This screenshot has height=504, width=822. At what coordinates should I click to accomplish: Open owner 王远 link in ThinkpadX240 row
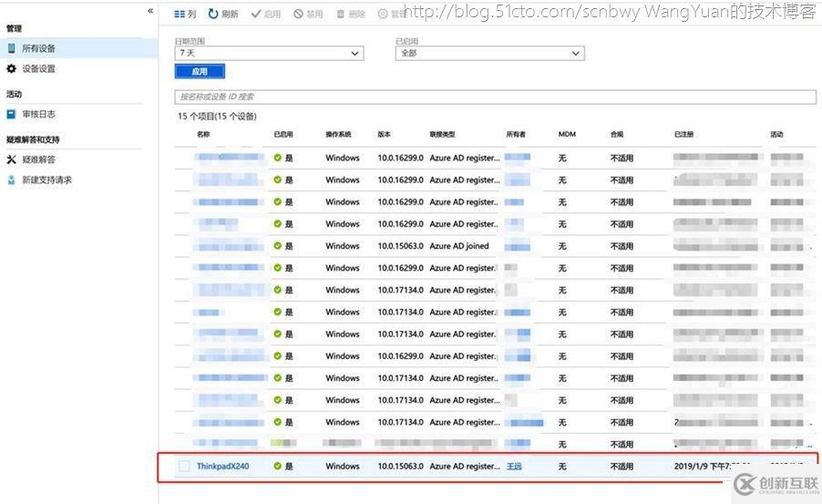tap(514, 466)
